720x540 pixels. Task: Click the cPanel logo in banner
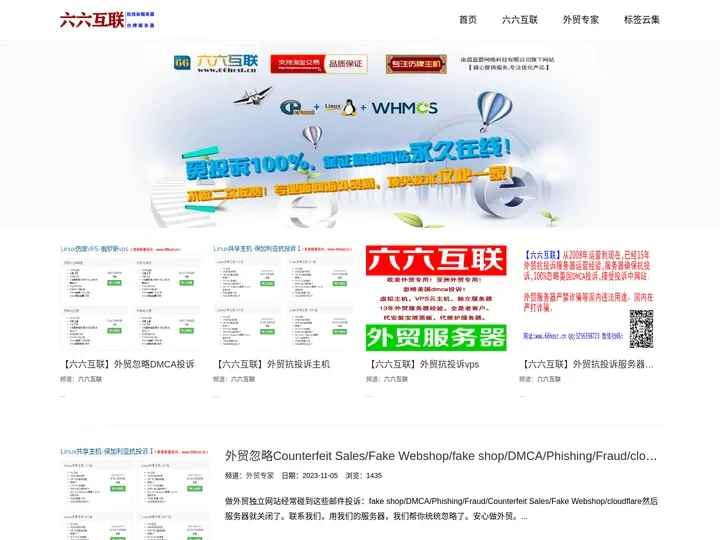coord(297,108)
